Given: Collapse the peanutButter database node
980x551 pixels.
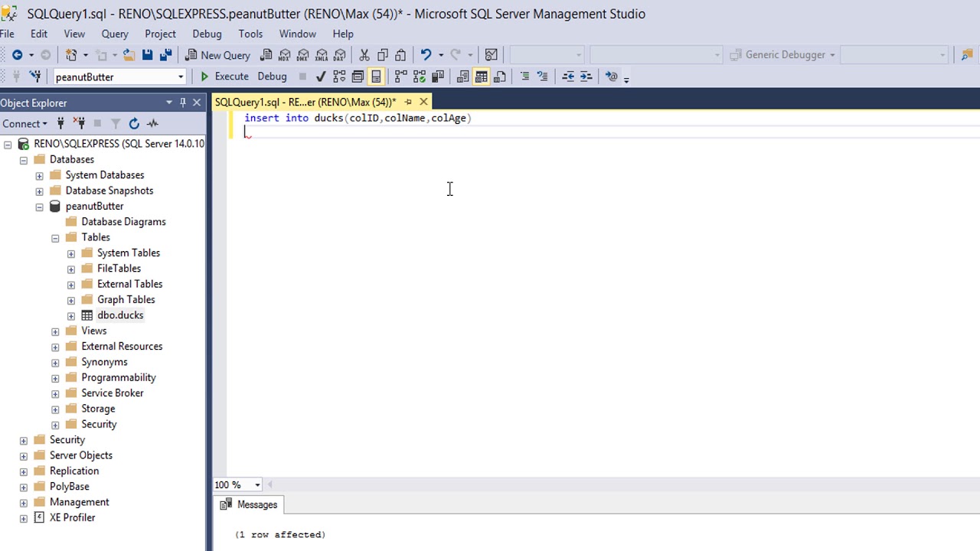Looking at the screenshot, I should [39, 207].
